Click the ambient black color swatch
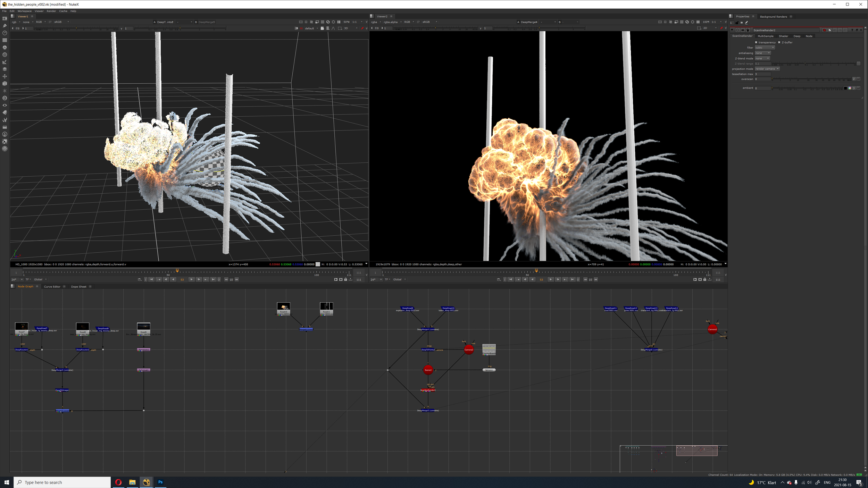 (x=845, y=88)
